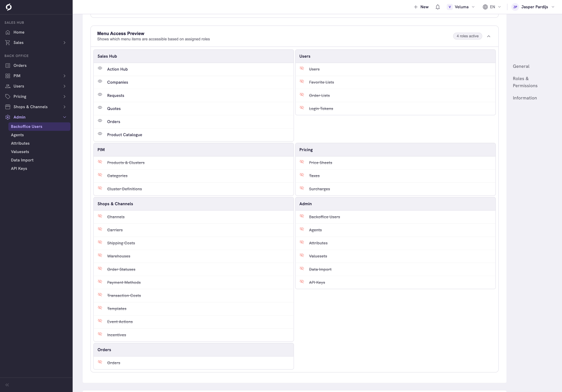562x392 pixels.
Task: Click the Veluma V badge icon
Action: (450, 7)
